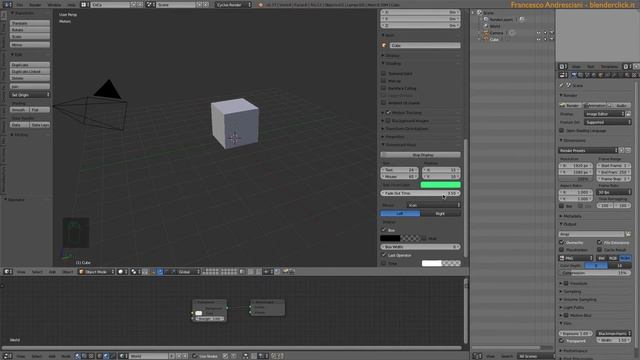Toggle the Background Images checkbox
Image resolution: width=640 pixels, height=360 pixels.
click(389, 121)
